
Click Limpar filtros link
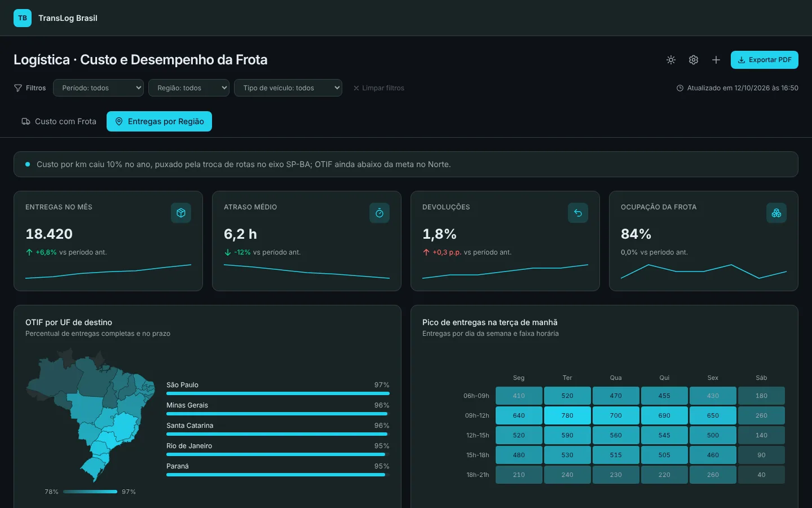[379, 88]
